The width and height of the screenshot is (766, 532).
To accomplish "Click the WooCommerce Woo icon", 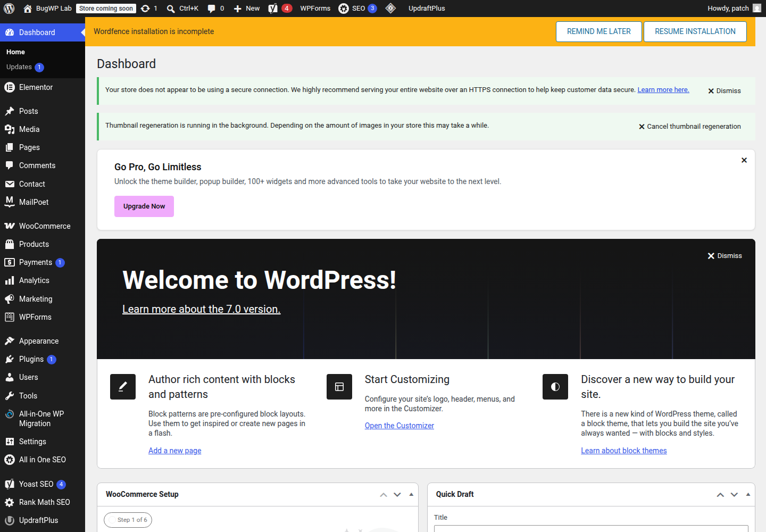I will pyautogui.click(x=9, y=226).
